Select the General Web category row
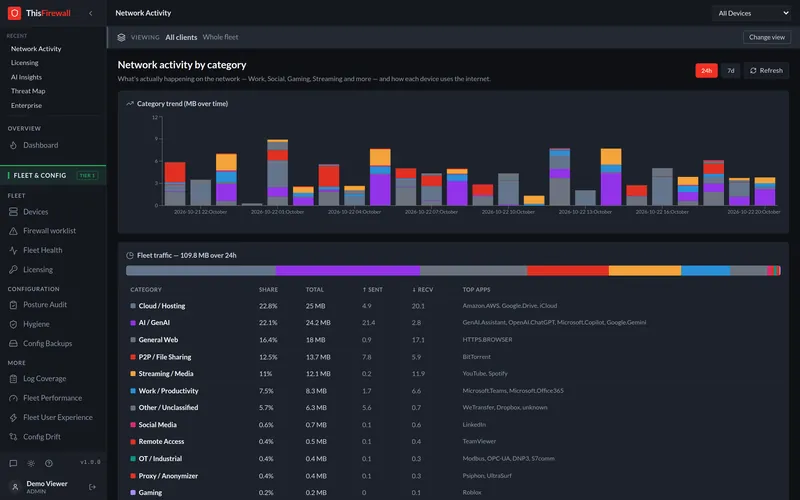 click(x=453, y=340)
